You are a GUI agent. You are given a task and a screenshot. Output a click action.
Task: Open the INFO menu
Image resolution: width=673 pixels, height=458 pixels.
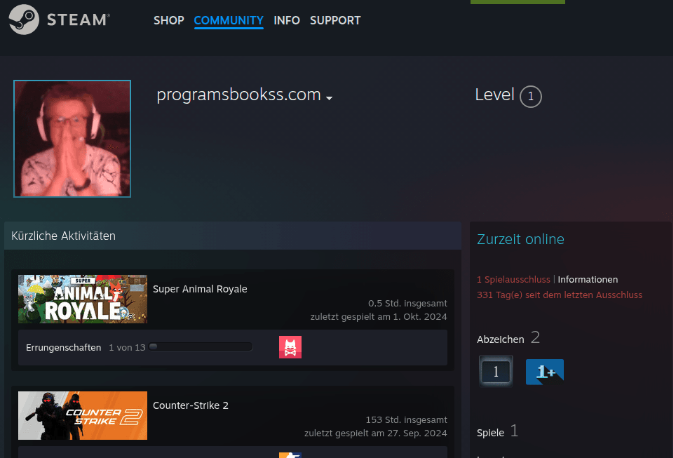(x=287, y=21)
